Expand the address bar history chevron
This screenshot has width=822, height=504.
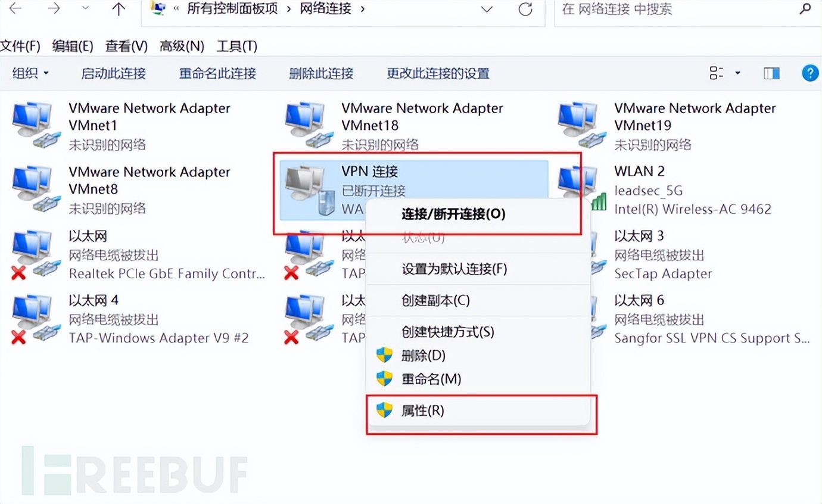[x=487, y=10]
